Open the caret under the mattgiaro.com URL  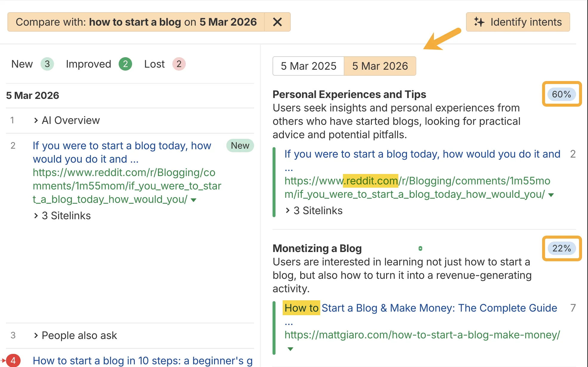tap(290, 349)
